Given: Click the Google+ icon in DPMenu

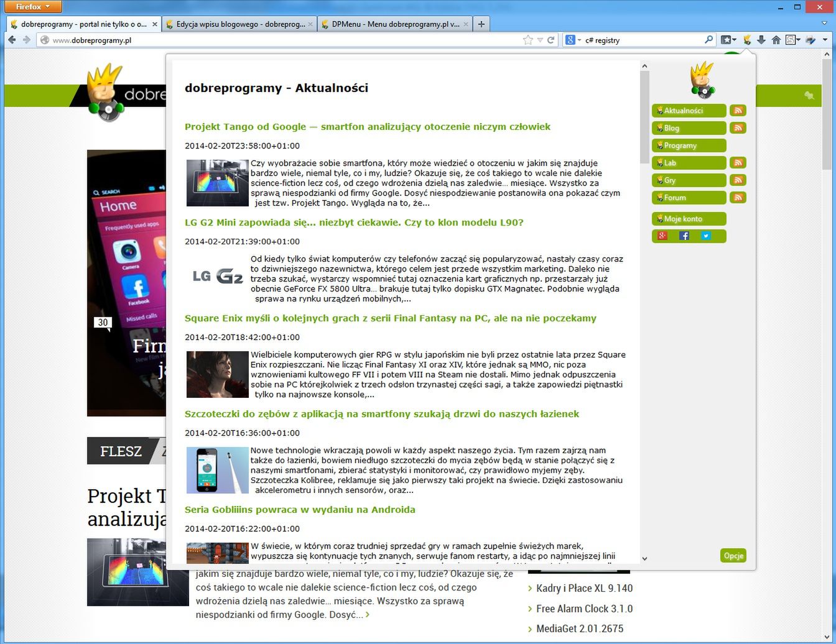Looking at the screenshot, I should click(662, 236).
